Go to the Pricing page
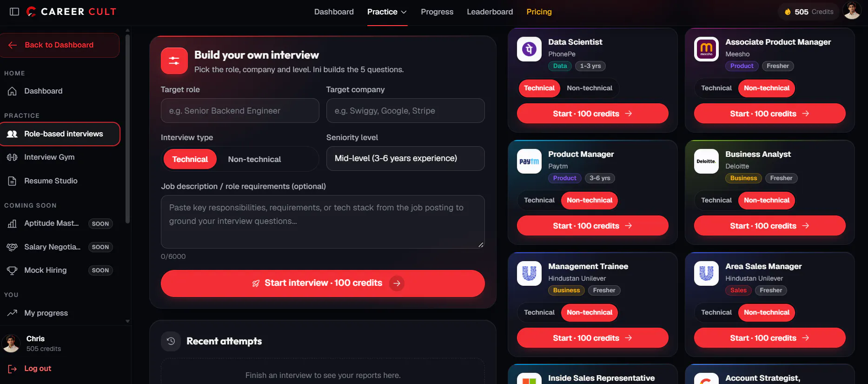The width and height of the screenshot is (868, 384). tap(539, 12)
